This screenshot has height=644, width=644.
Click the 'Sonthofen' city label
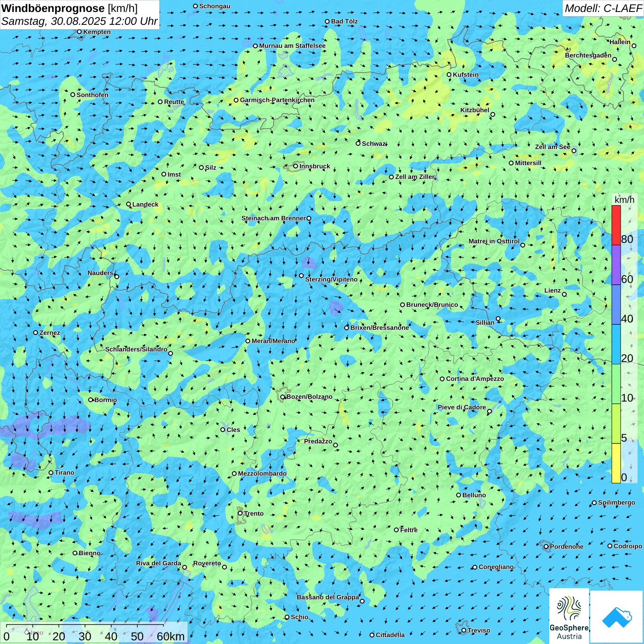point(92,95)
